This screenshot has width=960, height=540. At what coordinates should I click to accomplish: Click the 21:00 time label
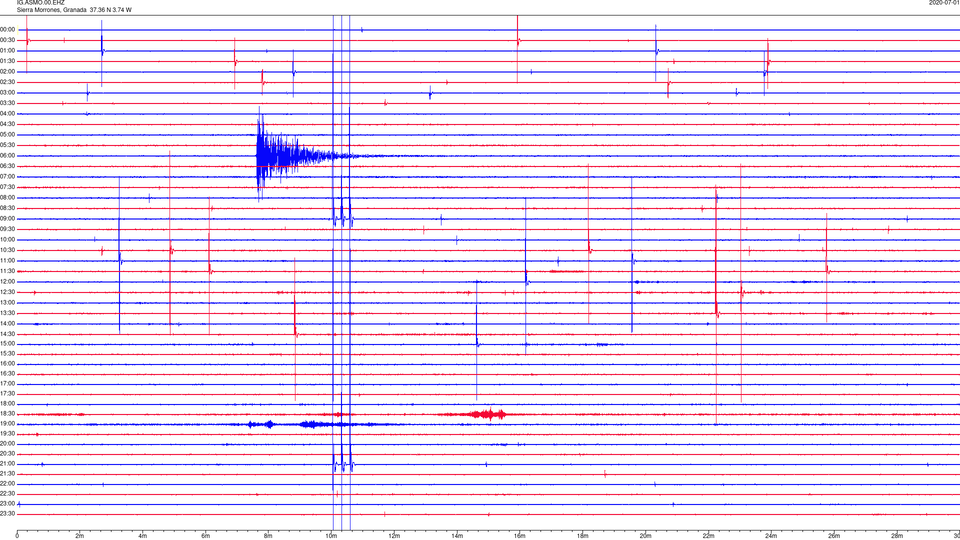click(x=8, y=464)
